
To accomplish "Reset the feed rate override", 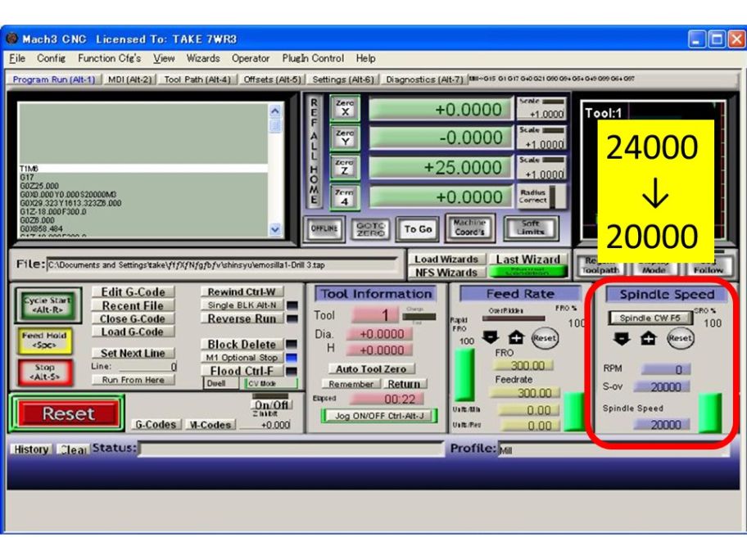I will (545, 338).
